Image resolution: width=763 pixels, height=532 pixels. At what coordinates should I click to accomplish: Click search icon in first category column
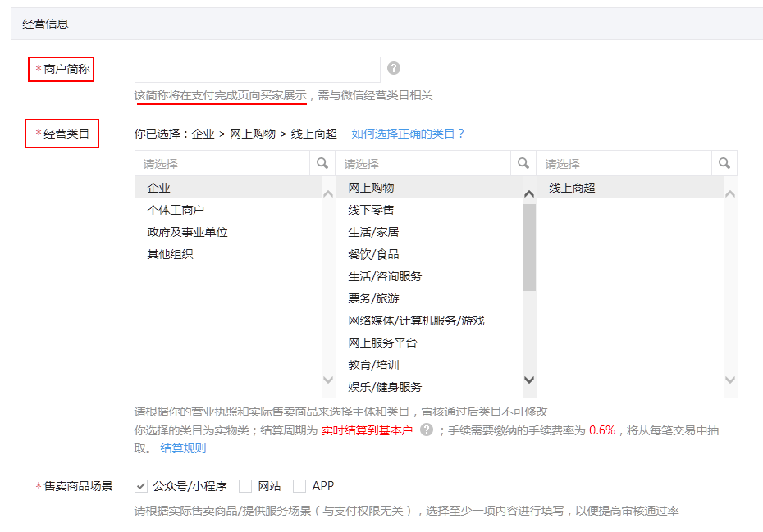coord(322,163)
